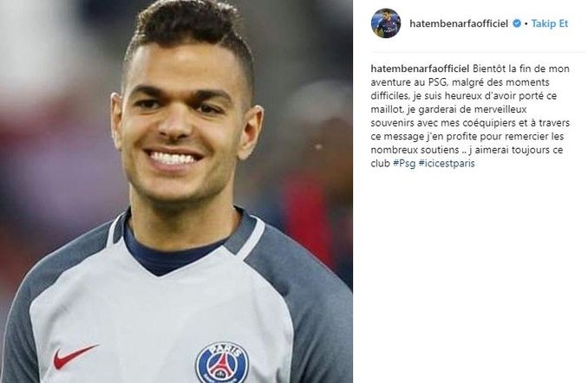This screenshot has height=383, width=588.
Task: Open the #Psg hashtag
Action: (404, 164)
